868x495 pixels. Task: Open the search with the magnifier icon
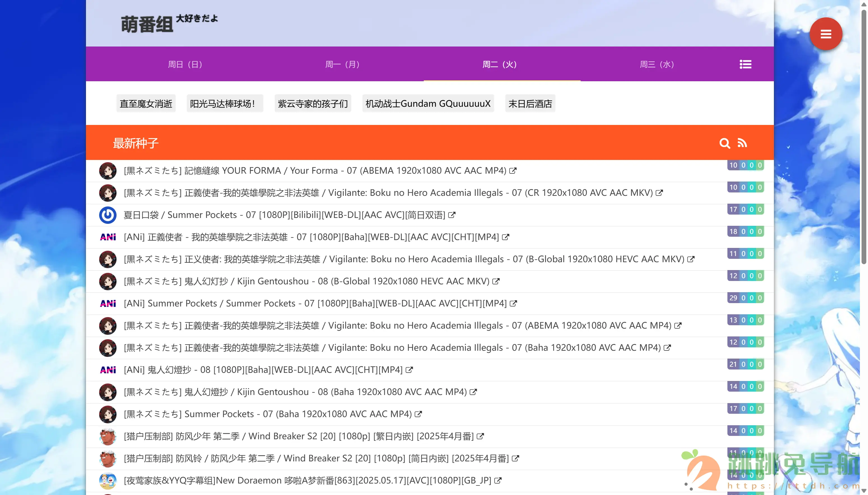[725, 143]
